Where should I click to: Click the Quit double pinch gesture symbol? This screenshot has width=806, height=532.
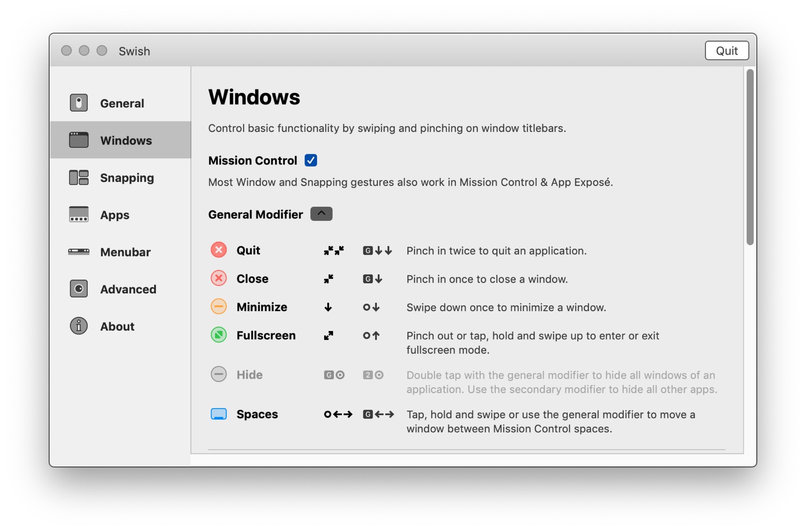point(333,250)
